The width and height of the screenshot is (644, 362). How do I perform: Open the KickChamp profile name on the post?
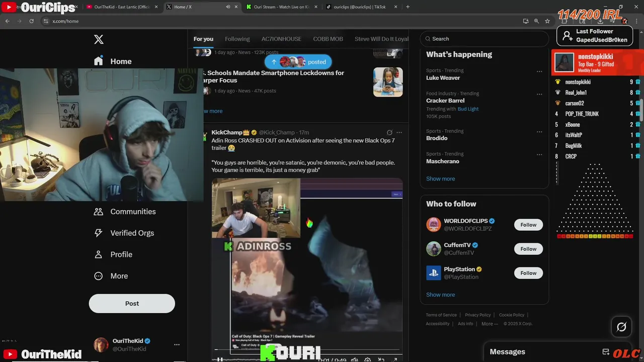point(231,132)
